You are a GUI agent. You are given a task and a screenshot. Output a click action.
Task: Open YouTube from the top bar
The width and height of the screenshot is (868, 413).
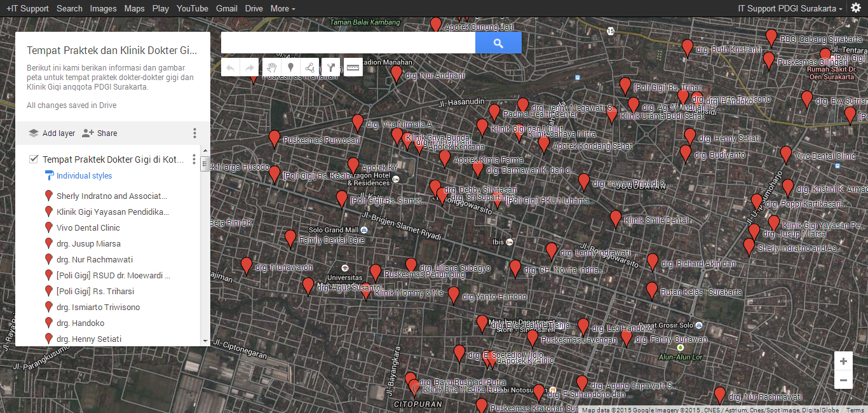pyautogui.click(x=193, y=8)
